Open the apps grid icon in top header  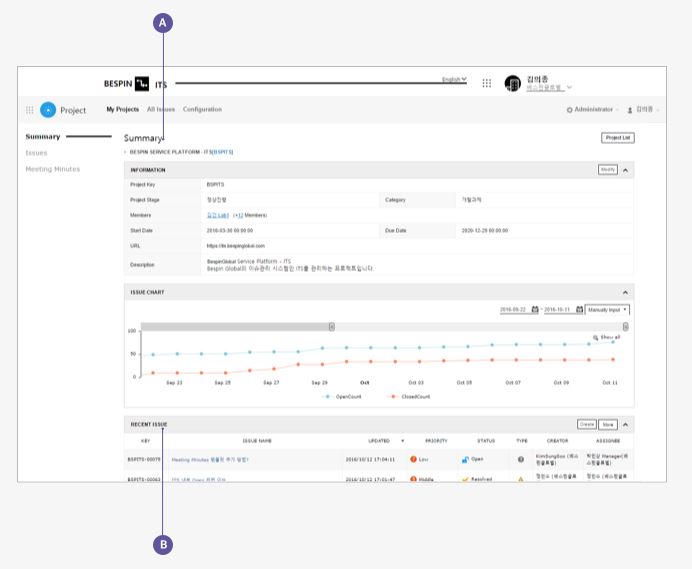(x=486, y=83)
